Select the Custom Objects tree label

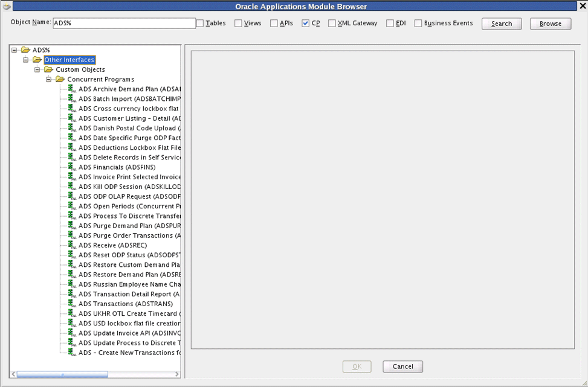tap(80, 69)
